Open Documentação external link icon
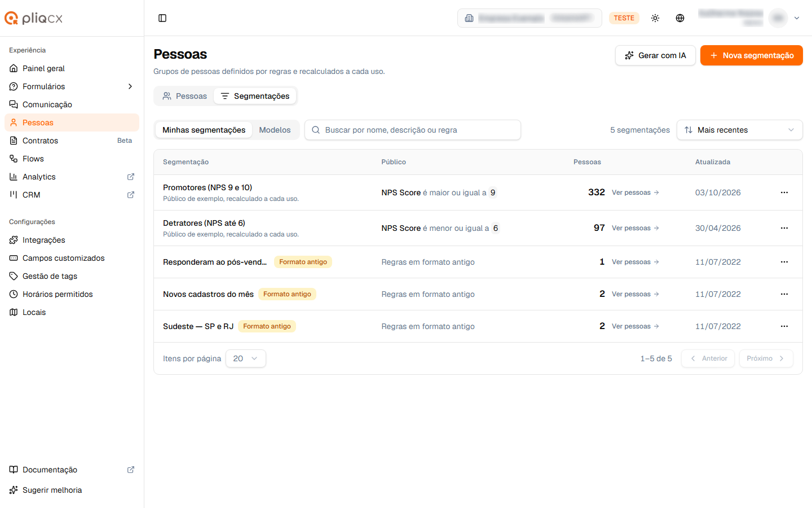The image size is (812, 508). coord(131,470)
